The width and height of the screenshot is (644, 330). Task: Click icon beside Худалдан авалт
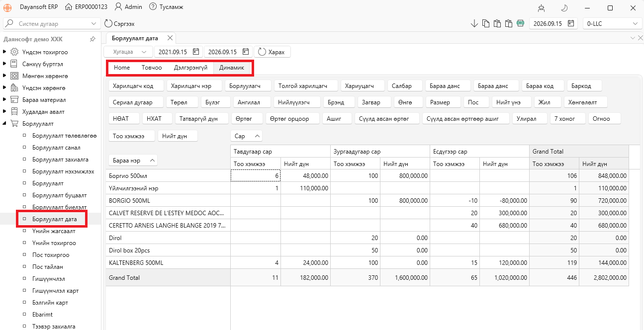(x=14, y=111)
